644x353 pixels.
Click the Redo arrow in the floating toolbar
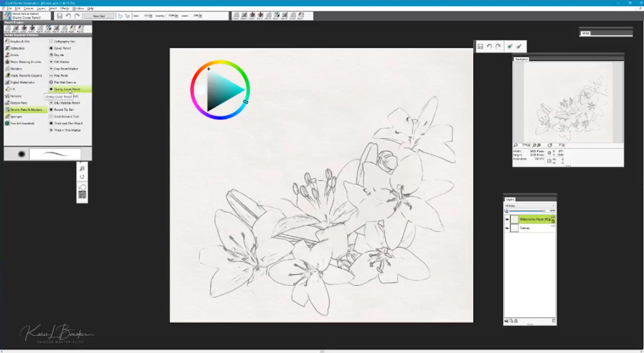coord(498,46)
